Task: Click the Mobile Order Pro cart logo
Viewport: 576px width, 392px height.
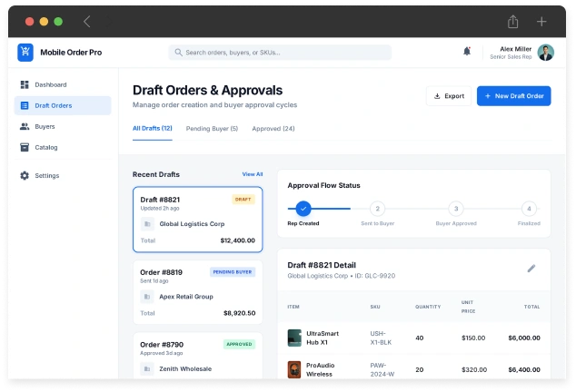Action: [25, 53]
